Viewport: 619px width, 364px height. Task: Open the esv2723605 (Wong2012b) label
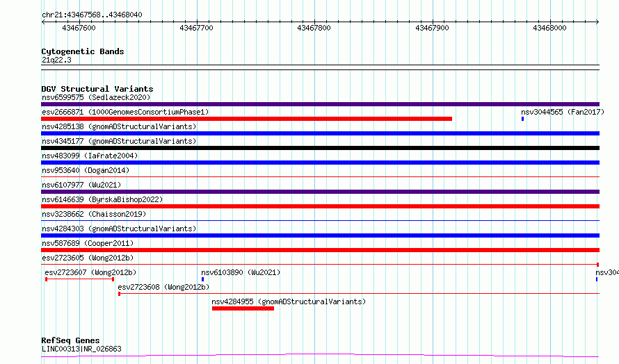(88, 258)
